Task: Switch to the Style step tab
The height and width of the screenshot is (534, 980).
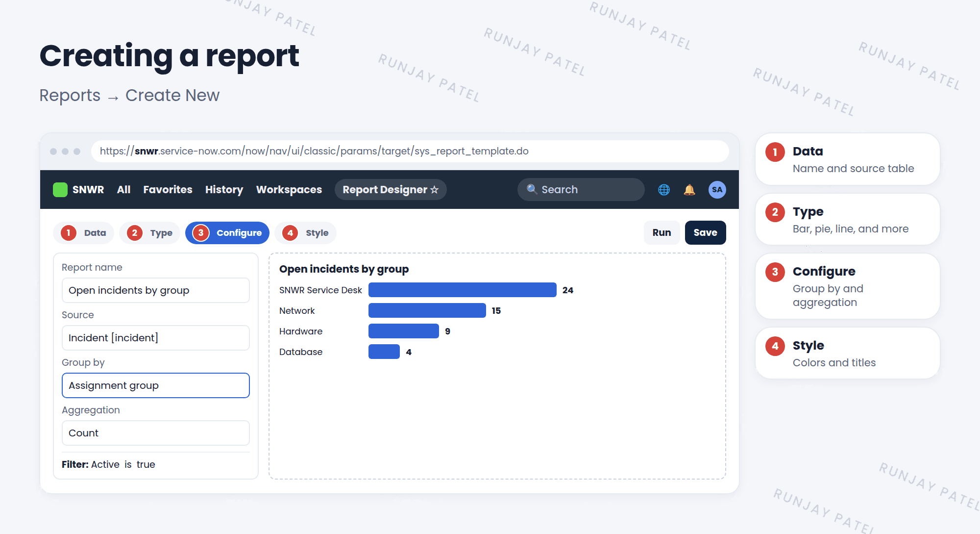Action: coord(305,233)
